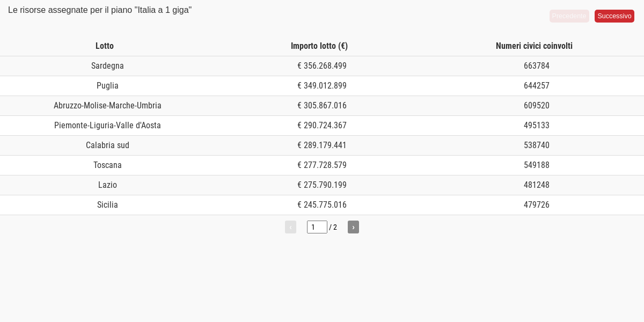Click the "/ 2" total pages label

pyautogui.click(x=333, y=228)
